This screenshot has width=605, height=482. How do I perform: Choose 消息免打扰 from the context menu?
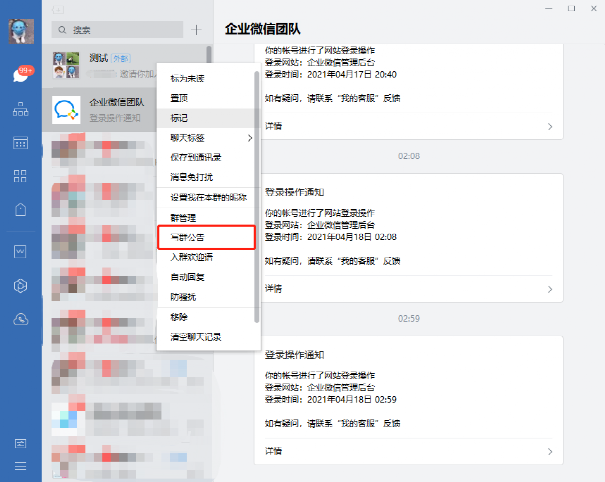(x=207, y=177)
